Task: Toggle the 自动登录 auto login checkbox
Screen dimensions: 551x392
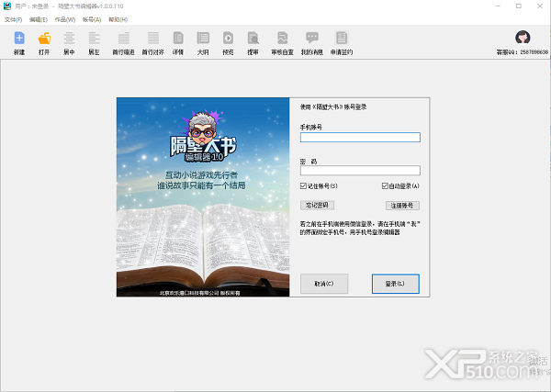Action: 385,185
